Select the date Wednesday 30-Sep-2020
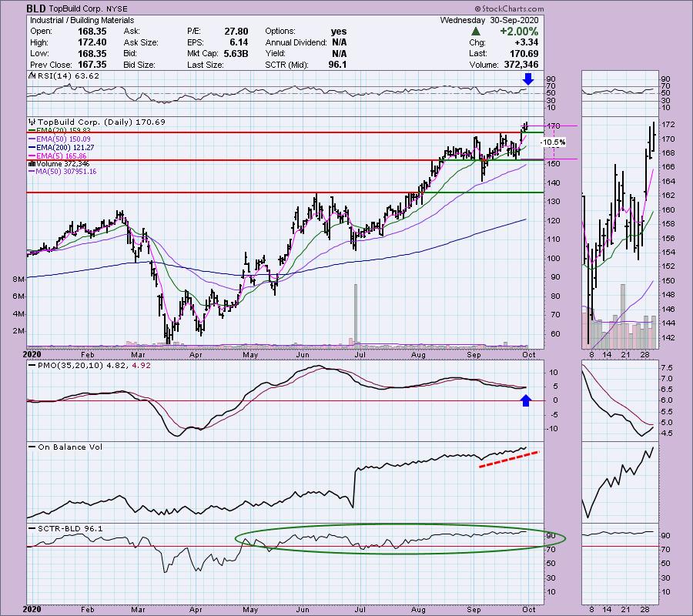 489,20
